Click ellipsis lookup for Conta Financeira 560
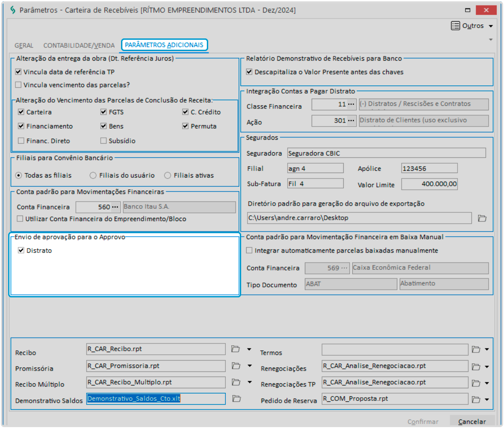This screenshot has height=428, width=504. pyautogui.click(x=115, y=207)
